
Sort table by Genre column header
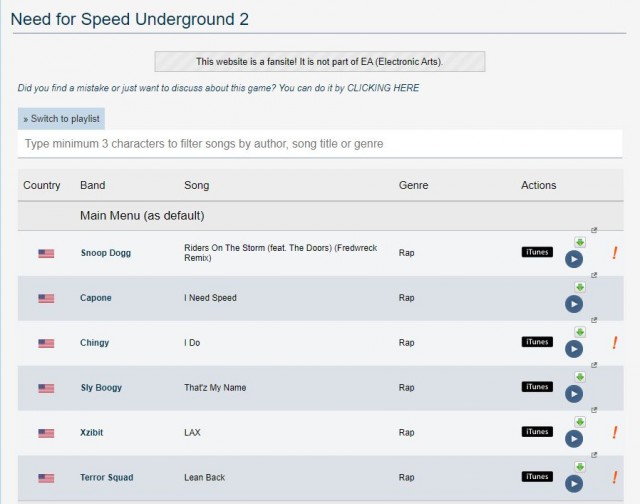click(x=413, y=185)
